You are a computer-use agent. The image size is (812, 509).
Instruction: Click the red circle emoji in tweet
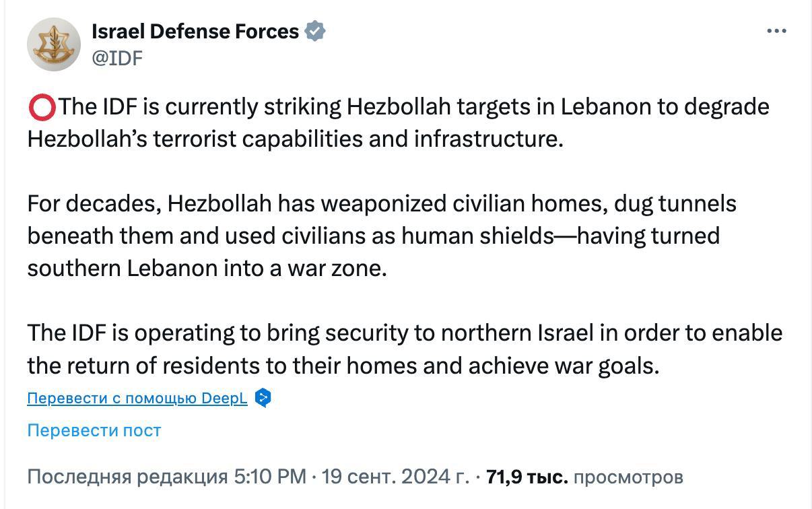tap(42, 108)
